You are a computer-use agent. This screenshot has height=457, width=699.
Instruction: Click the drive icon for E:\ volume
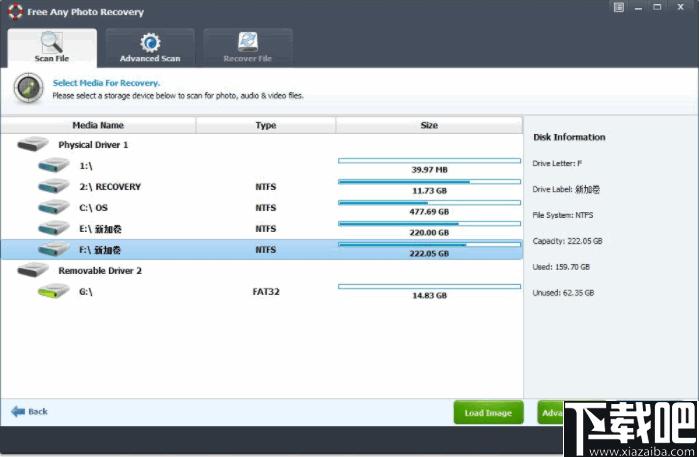53,228
